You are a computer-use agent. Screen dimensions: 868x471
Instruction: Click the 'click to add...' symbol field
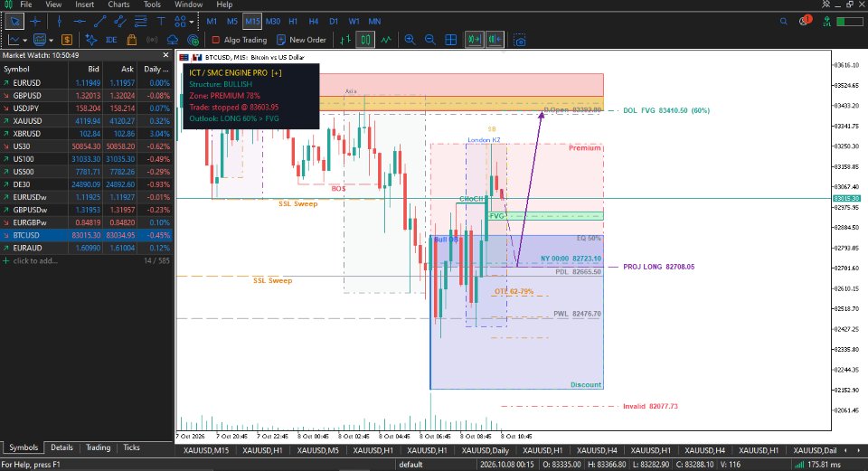35,260
